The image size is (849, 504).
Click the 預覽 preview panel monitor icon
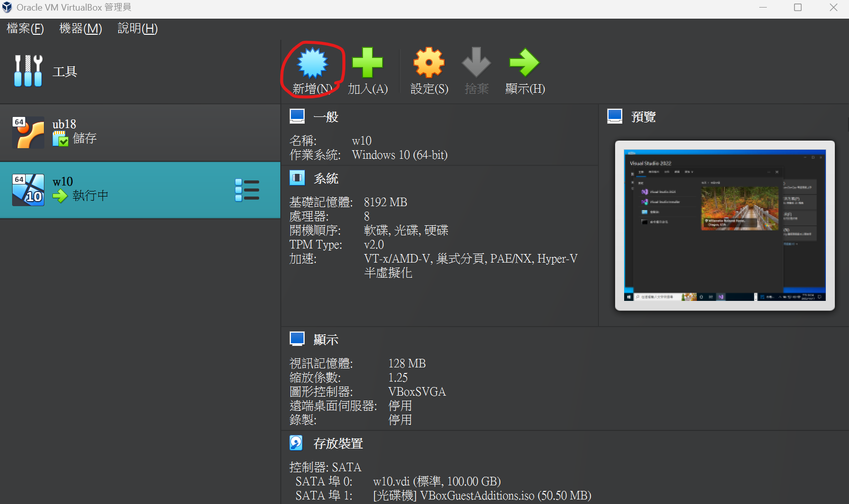pos(615,115)
